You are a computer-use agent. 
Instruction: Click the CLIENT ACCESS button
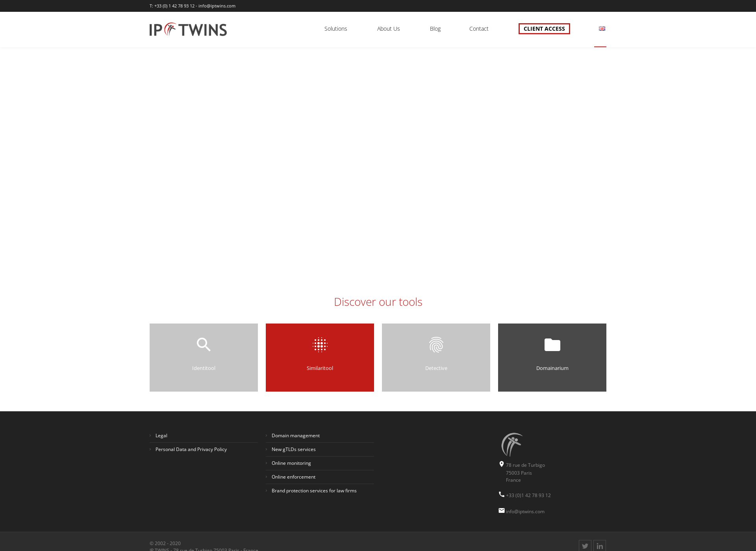coord(543,28)
